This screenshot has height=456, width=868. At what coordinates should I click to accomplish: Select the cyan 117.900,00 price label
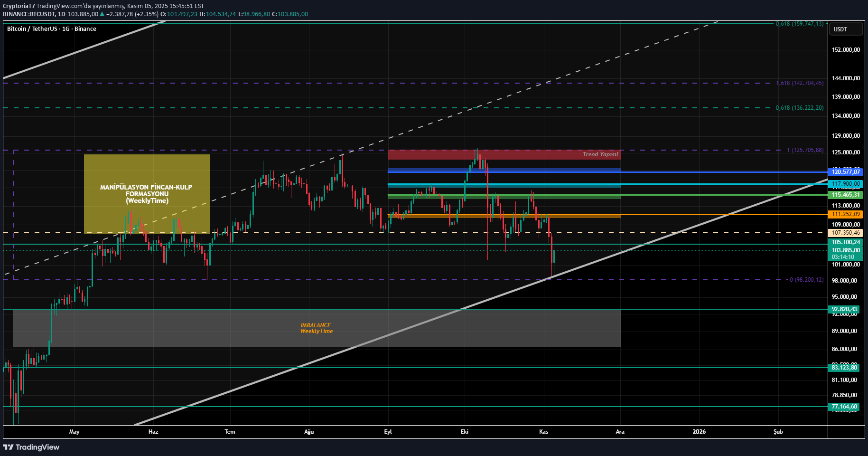click(845, 184)
